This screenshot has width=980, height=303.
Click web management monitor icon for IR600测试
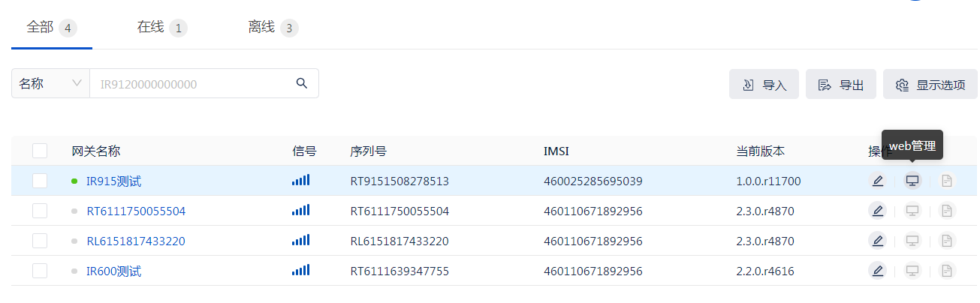click(912, 271)
